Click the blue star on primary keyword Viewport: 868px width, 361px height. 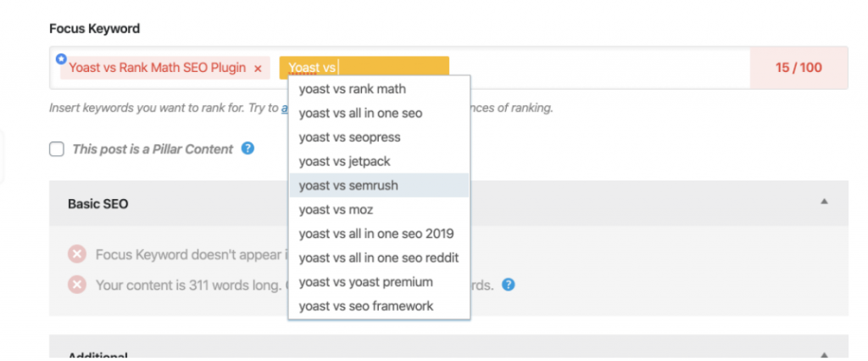coord(60,58)
